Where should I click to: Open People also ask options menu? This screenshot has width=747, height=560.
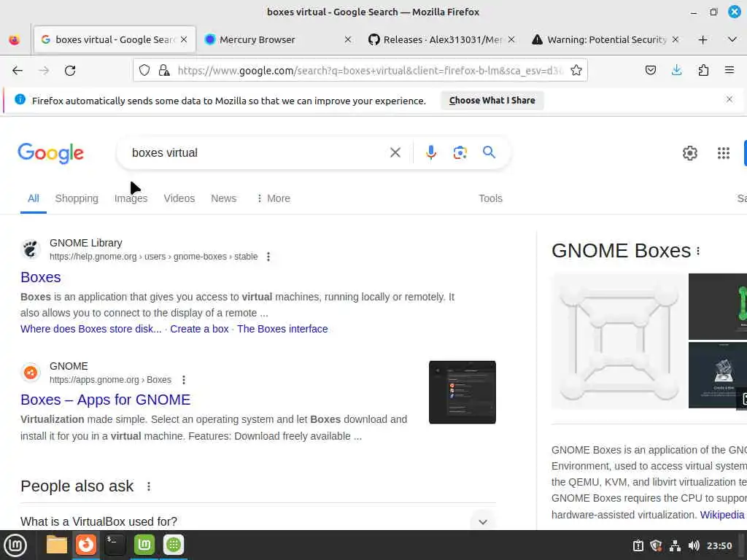tap(149, 486)
